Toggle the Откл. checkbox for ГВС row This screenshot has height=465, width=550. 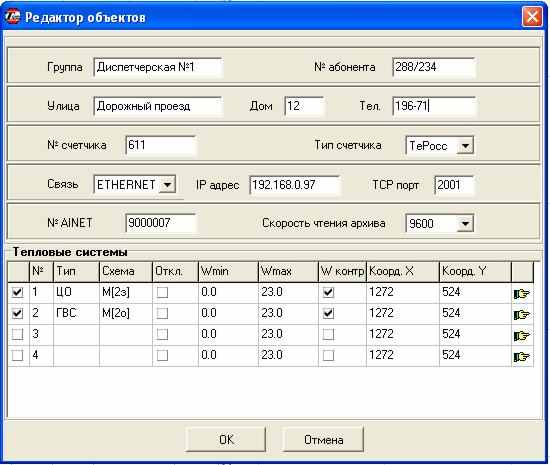point(162,313)
